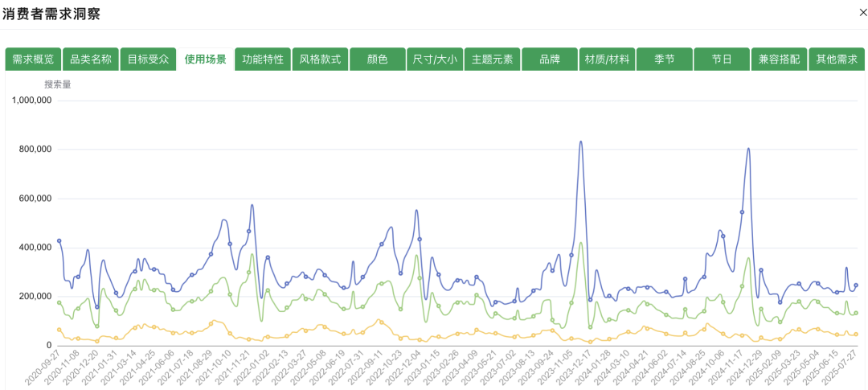868x390 pixels.
Task: Go to the 兼容搭配 tab
Action: [780, 60]
